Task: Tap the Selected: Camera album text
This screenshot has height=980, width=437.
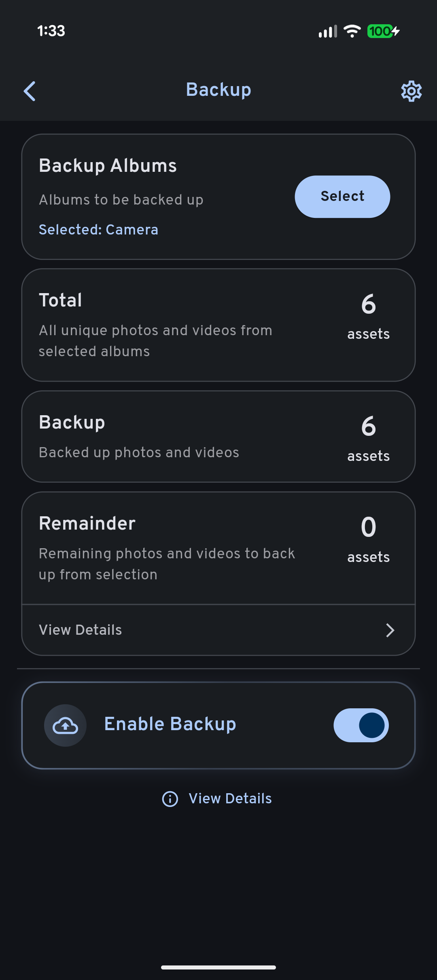Action: (x=98, y=230)
